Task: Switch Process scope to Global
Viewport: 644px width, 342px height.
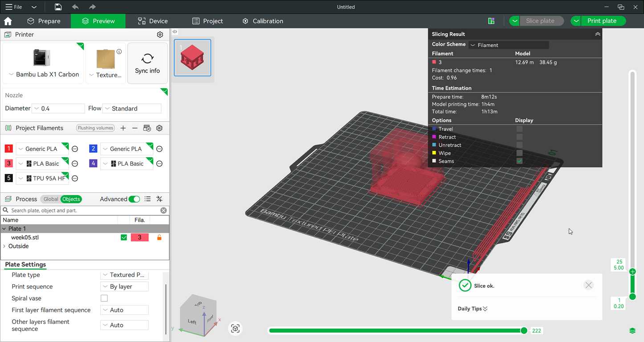Action: coord(51,199)
